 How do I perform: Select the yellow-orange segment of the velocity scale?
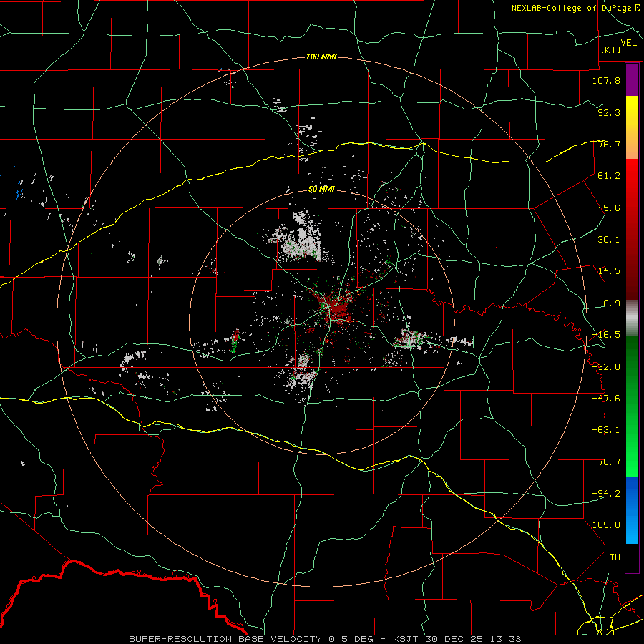pyautogui.click(x=632, y=127)
